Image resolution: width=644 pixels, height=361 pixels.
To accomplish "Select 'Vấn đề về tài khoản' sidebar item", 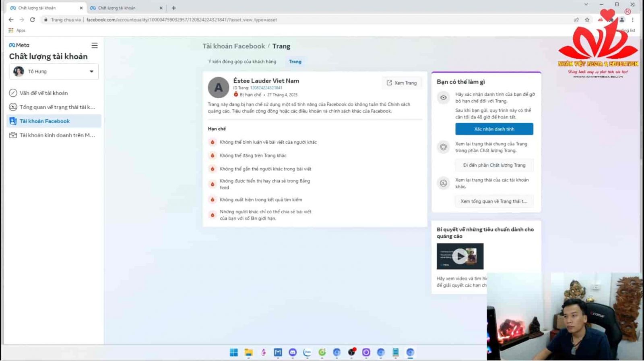I will point(54,93).
